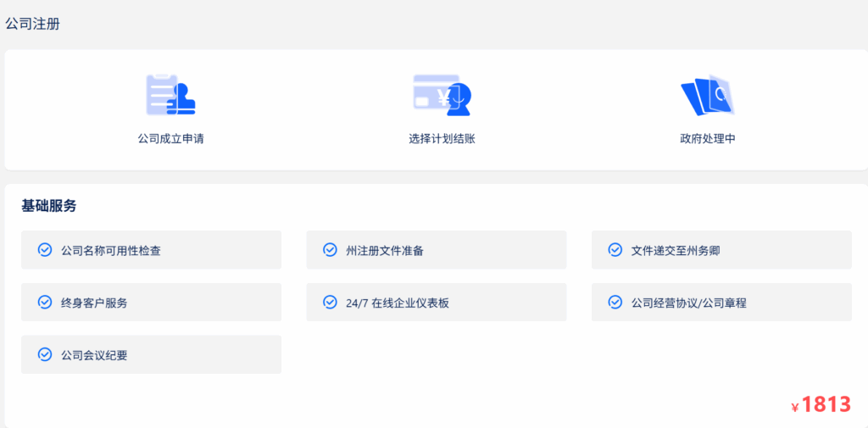Click the 政府处理中 documents icon
The height and width of the screenshot is (428, 868).
pyautogui.click(x=708, y=95)
